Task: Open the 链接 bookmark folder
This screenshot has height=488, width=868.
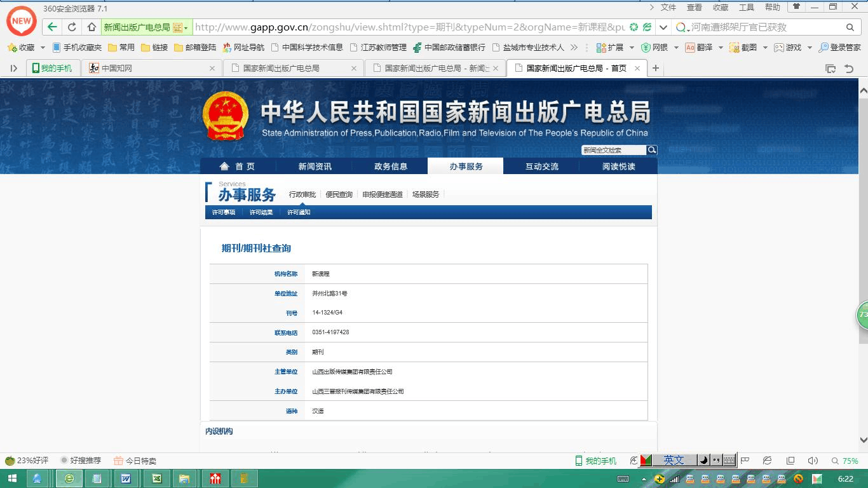Action: click(x=154, y=48)
